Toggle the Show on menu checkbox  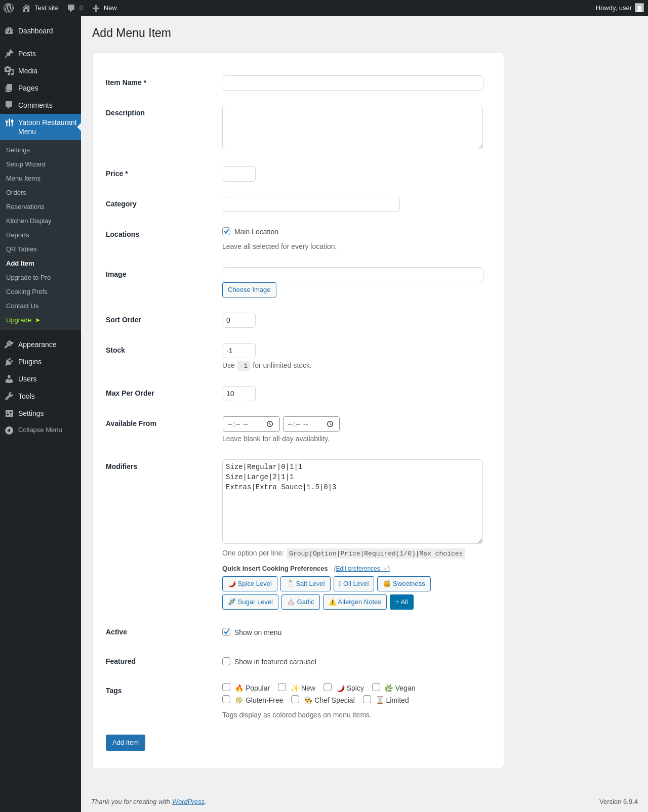point(226,632)
